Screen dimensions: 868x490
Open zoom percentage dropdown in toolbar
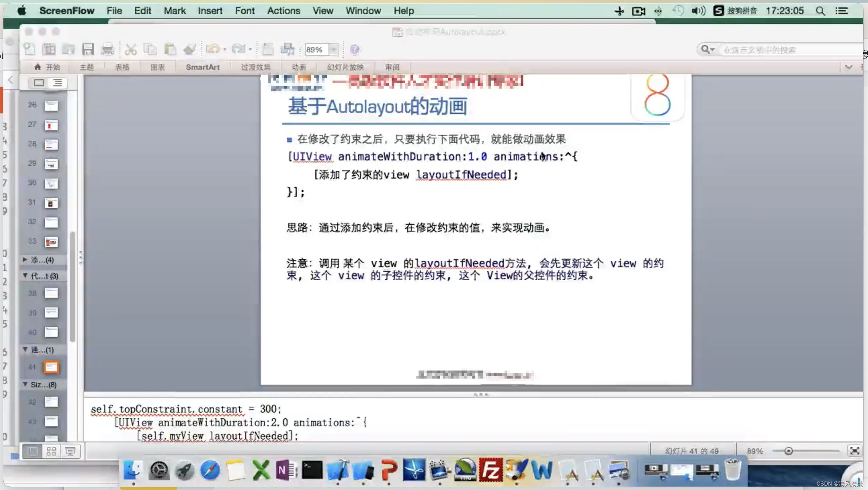click(334, 50)
